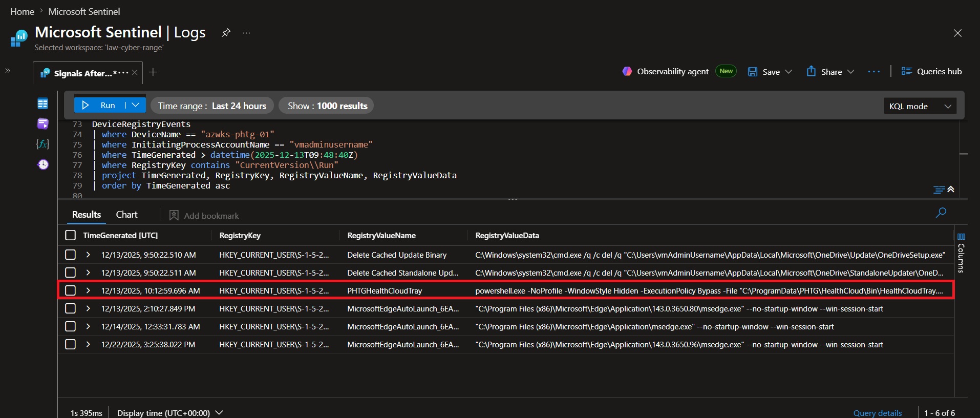Pin the Microsoft Sentinel Logs blade
The height and width of the screenshot is (418, 980).
click(226, 33)
